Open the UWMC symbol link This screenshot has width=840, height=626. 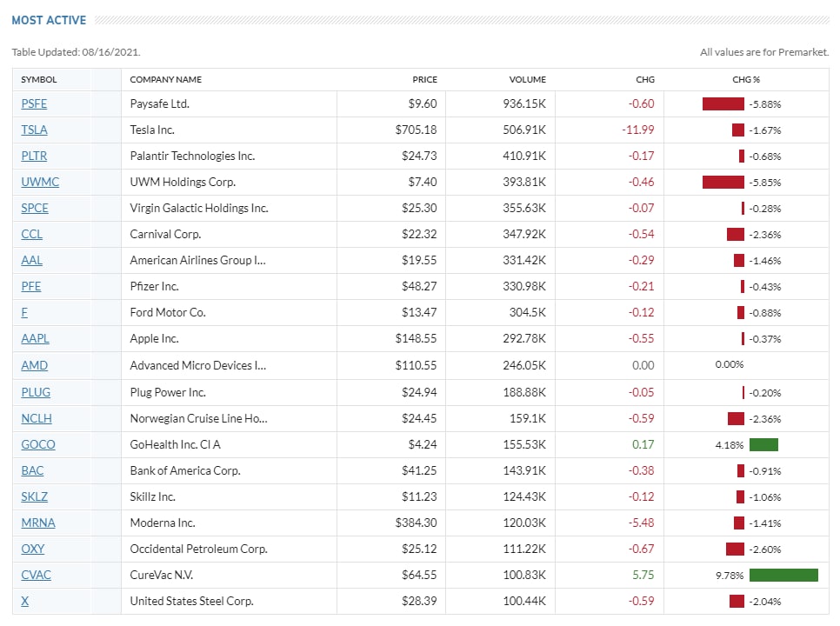coord(40,182)
